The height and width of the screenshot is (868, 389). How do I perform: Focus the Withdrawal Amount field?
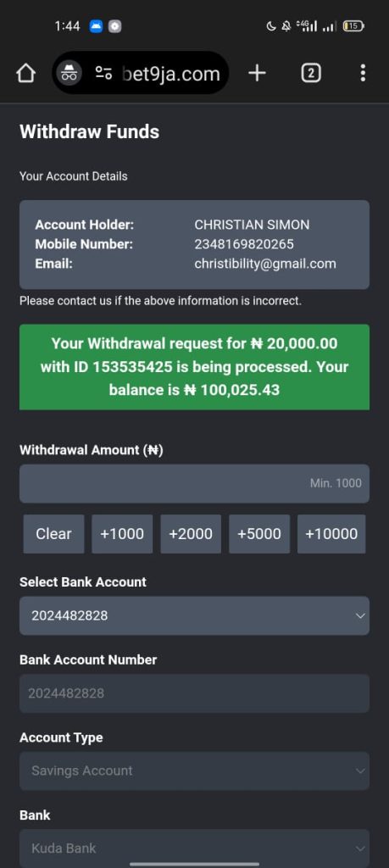click(x=194, y=483)
